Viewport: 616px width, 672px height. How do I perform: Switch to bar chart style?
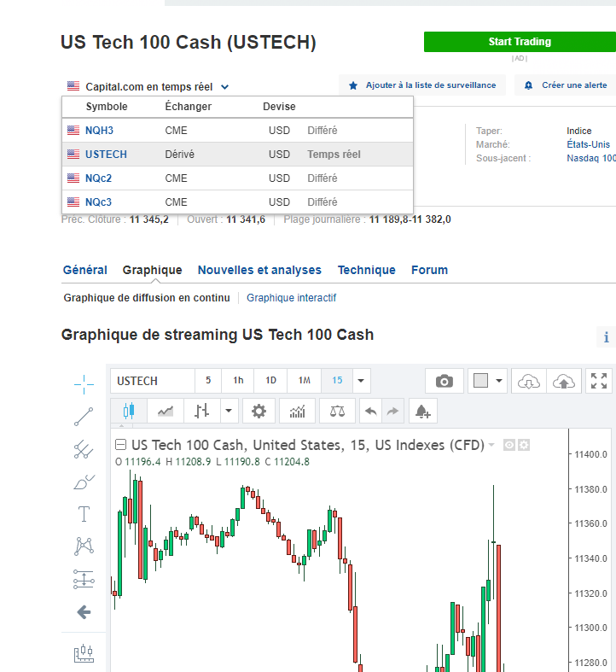coord(201,411)
